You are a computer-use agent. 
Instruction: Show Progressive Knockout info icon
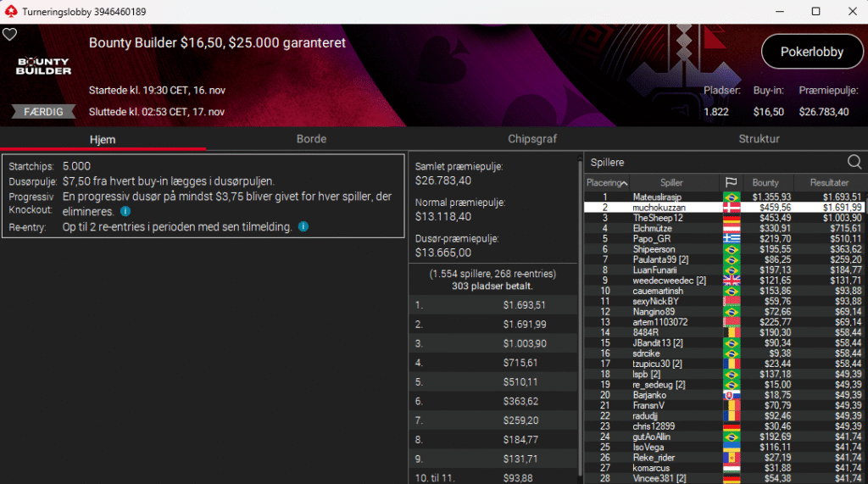(125, 211)
